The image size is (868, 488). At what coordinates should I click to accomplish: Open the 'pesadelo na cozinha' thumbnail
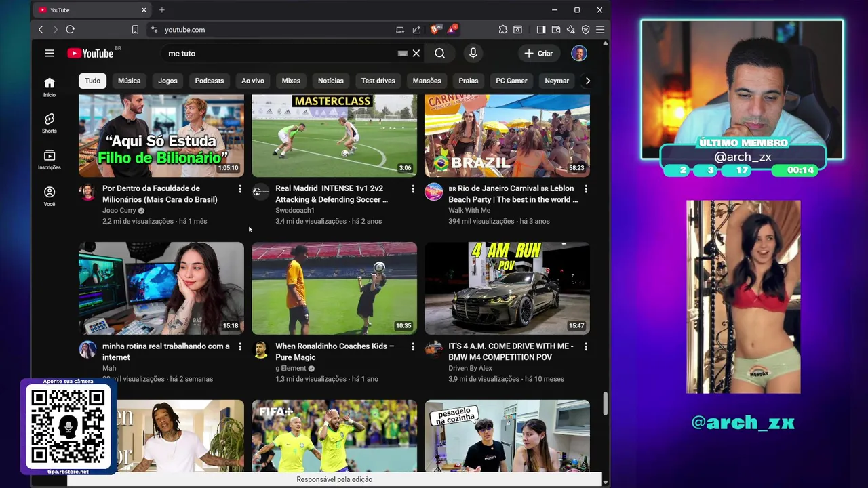(507, 436)
